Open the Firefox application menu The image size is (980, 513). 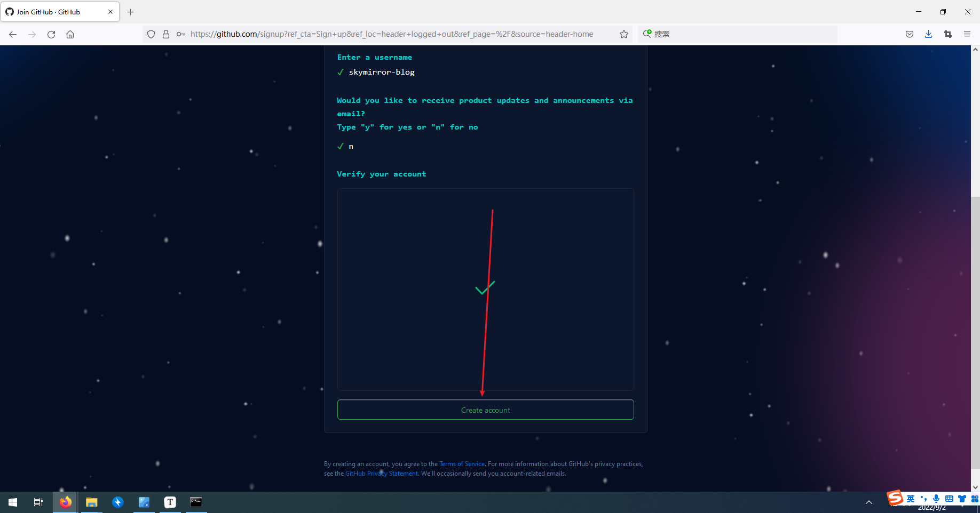tap(967, 34)
